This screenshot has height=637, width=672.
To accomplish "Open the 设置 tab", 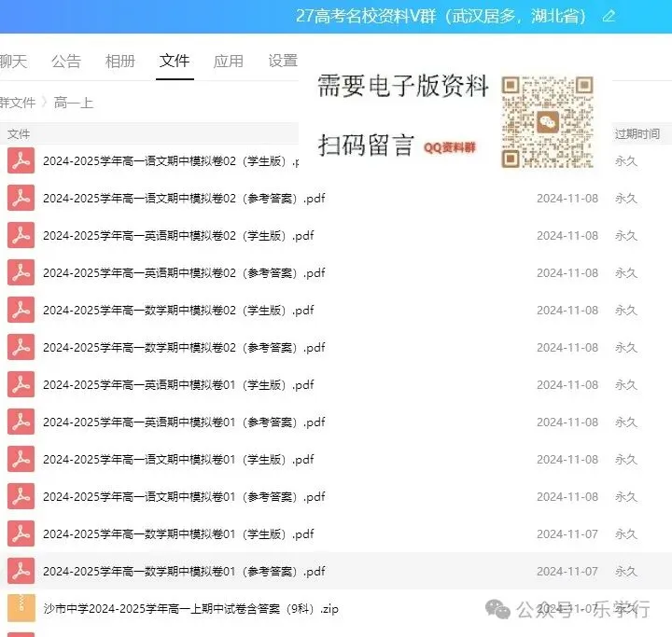I will (283, 61).
